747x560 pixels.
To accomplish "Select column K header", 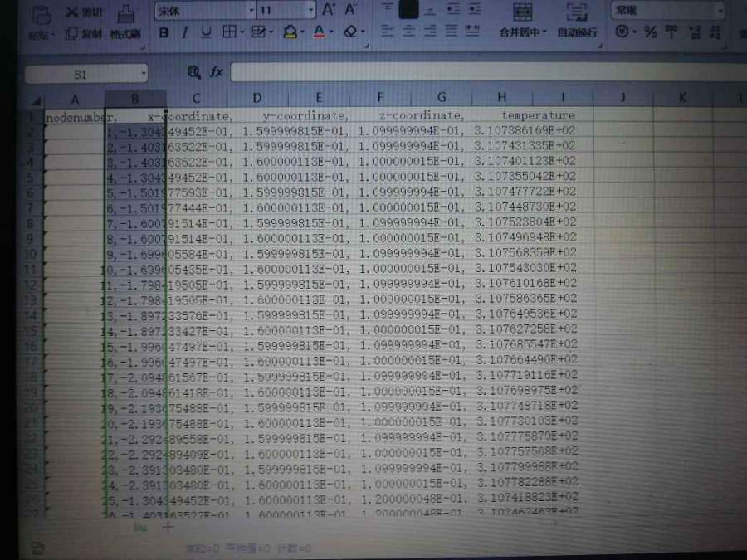I will [x=682, y=98].
